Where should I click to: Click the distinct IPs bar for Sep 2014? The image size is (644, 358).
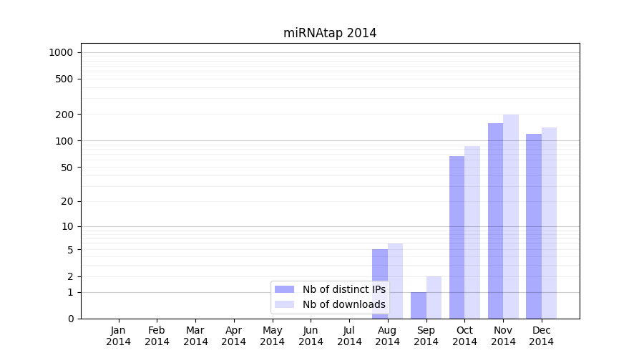[419, 305]
